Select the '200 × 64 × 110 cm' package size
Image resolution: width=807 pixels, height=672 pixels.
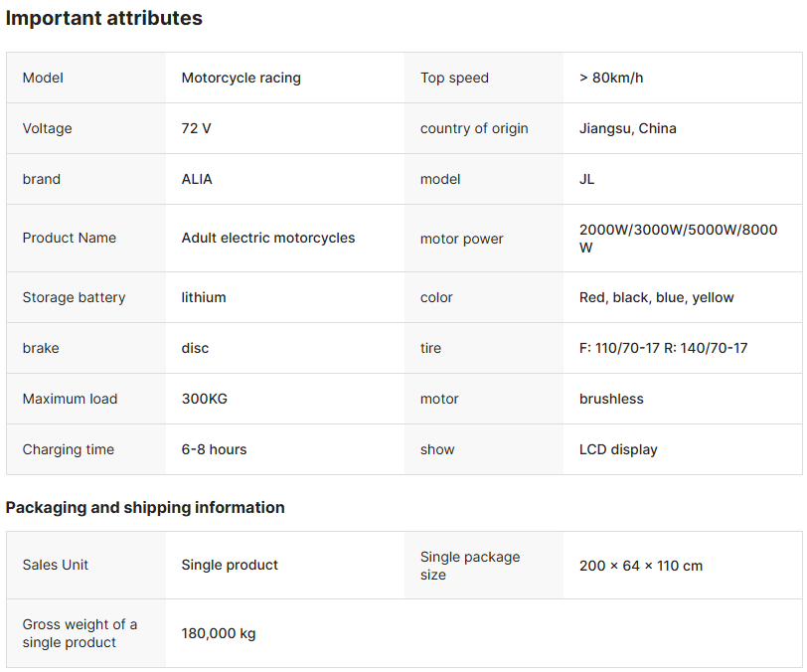(640, 566)
